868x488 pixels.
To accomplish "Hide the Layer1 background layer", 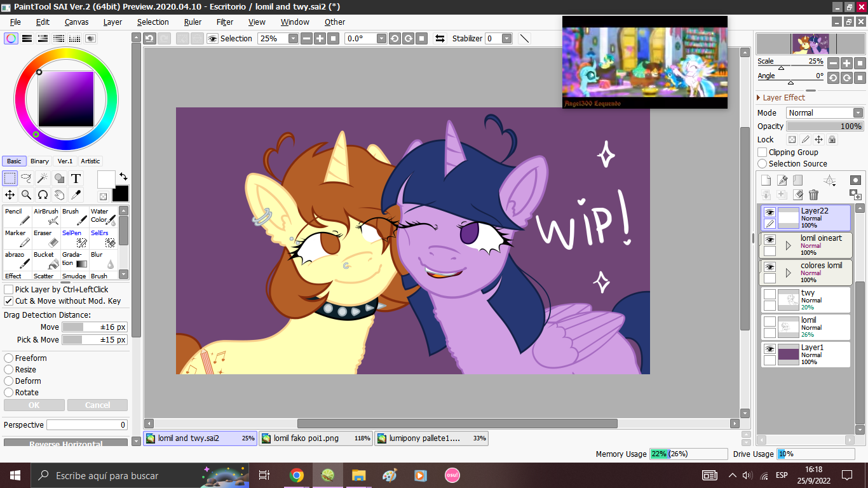I will pos(770,349).
